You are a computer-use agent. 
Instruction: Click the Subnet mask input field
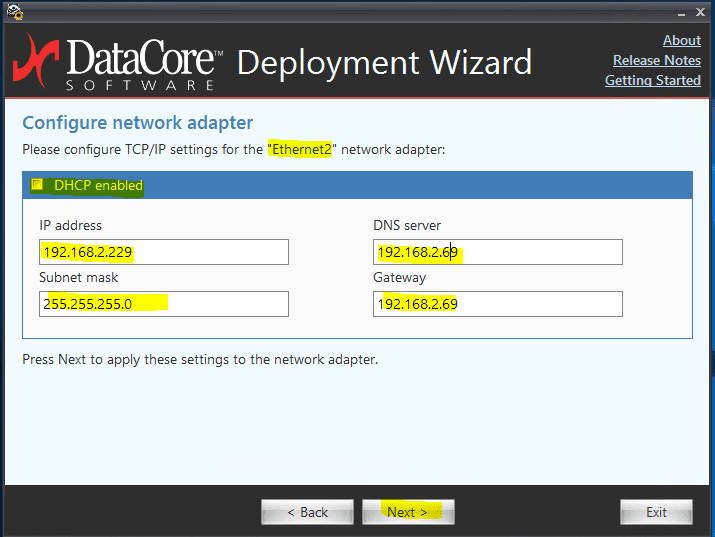point(164,304)
